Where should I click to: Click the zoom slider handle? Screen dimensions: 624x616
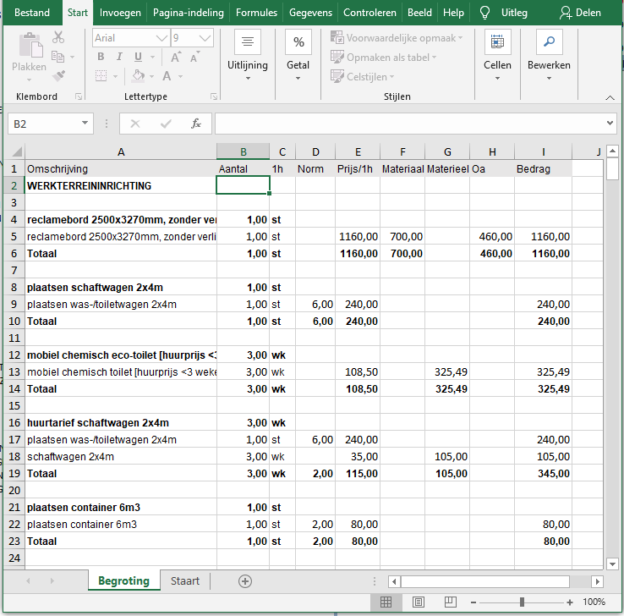pos(522,602)
